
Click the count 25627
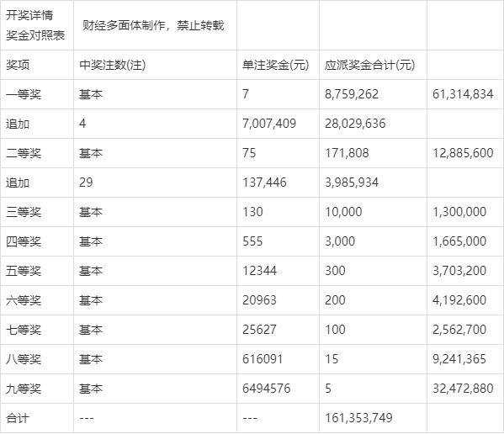coord(259,330)
